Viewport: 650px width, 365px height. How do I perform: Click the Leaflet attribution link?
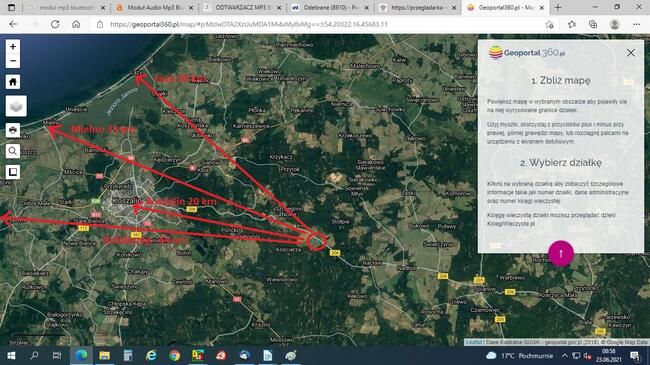(x=473, y=342)
